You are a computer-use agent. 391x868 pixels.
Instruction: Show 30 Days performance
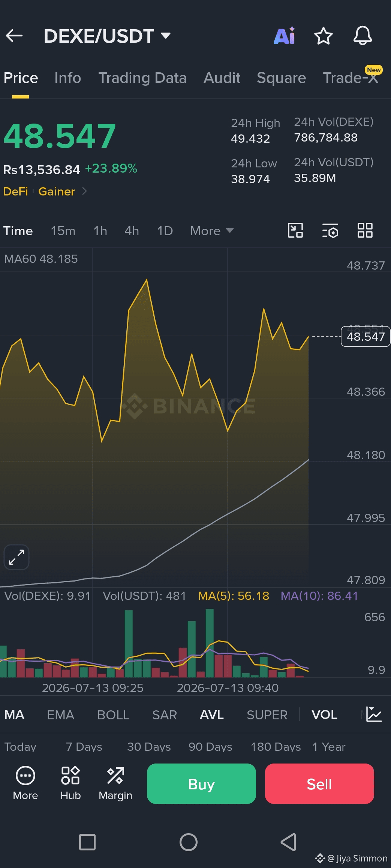(x=149, y=747)
